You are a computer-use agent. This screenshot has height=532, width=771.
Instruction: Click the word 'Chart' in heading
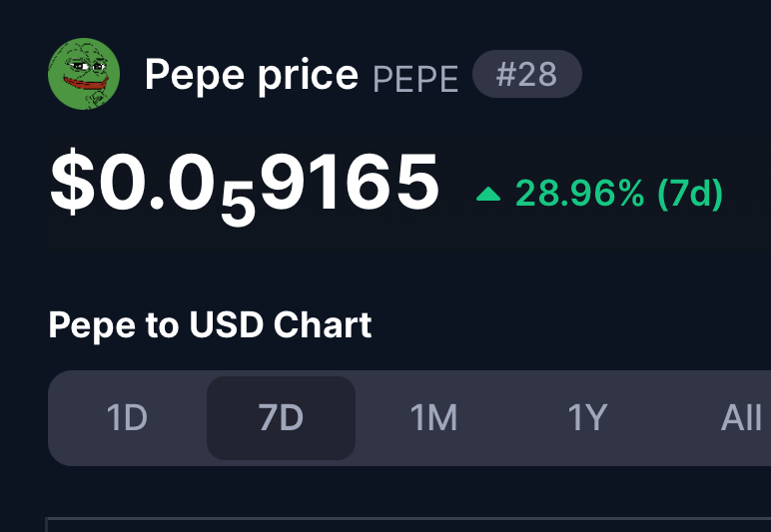pyautogui.click(x=323, y=324)
